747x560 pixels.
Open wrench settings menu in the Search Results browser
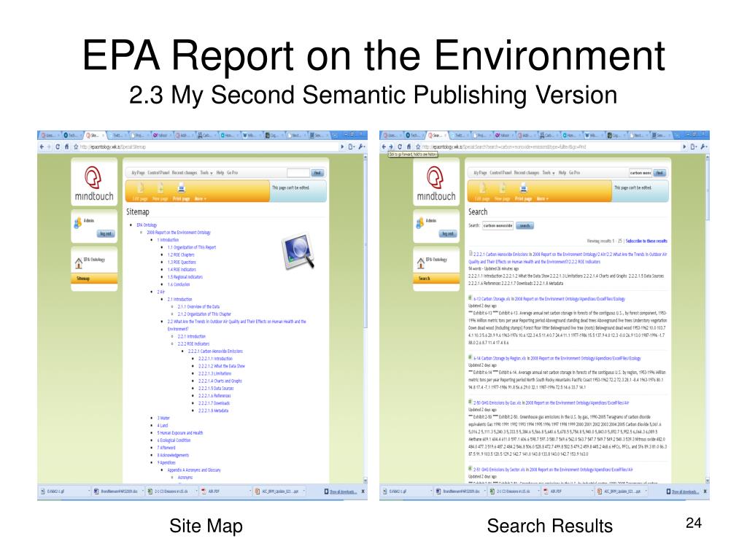704,147
